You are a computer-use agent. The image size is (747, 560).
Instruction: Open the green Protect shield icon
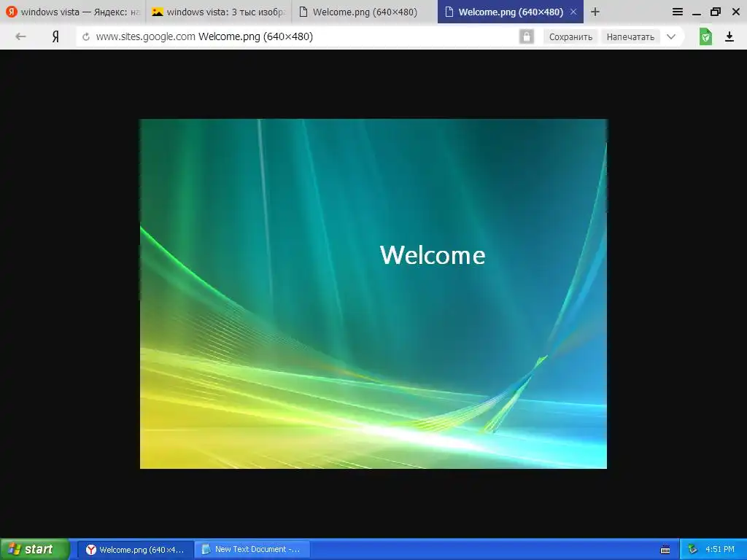[x=705, y=36]
